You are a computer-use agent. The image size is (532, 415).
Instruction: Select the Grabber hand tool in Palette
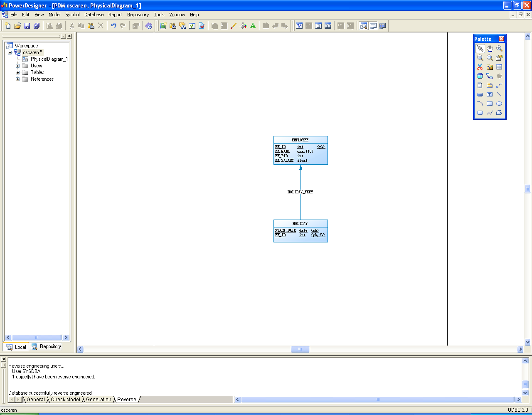tap(490, 49)
